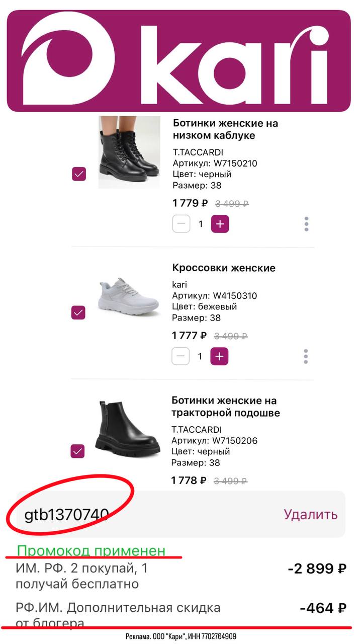
Task: Uncheck the low-heel boots item checkbox
Action: [79, 174]
